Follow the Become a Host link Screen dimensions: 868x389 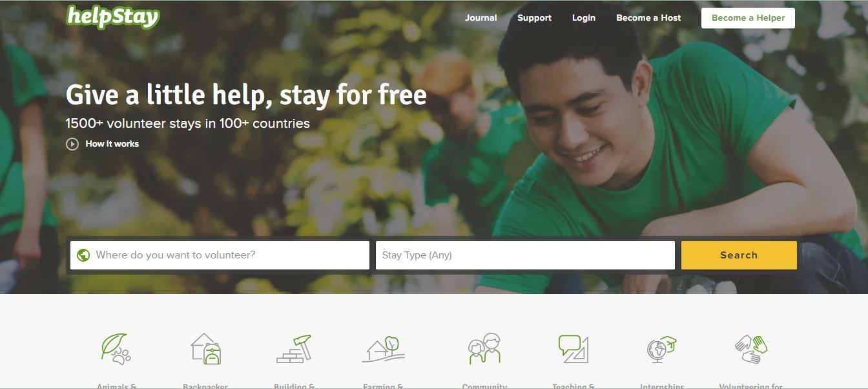point(648,18)
